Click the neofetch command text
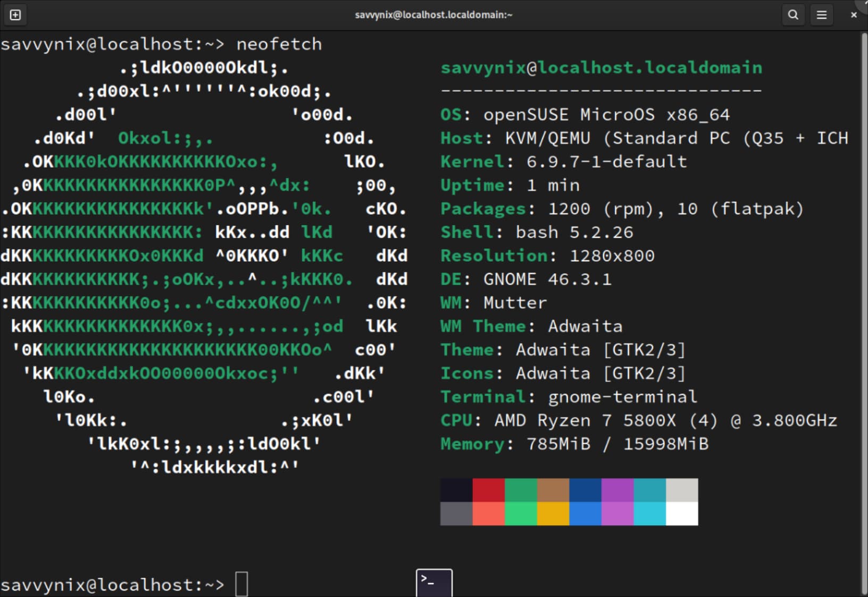Viewport: 868px width, 597px height. [279, 44]
